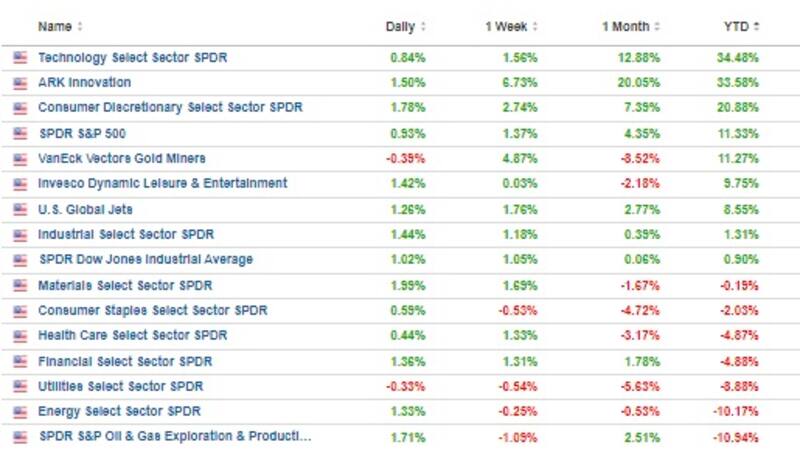
Task: Click the flag icon beside Utilities Select Sector SPDR
Action: (x=20, y=386)
